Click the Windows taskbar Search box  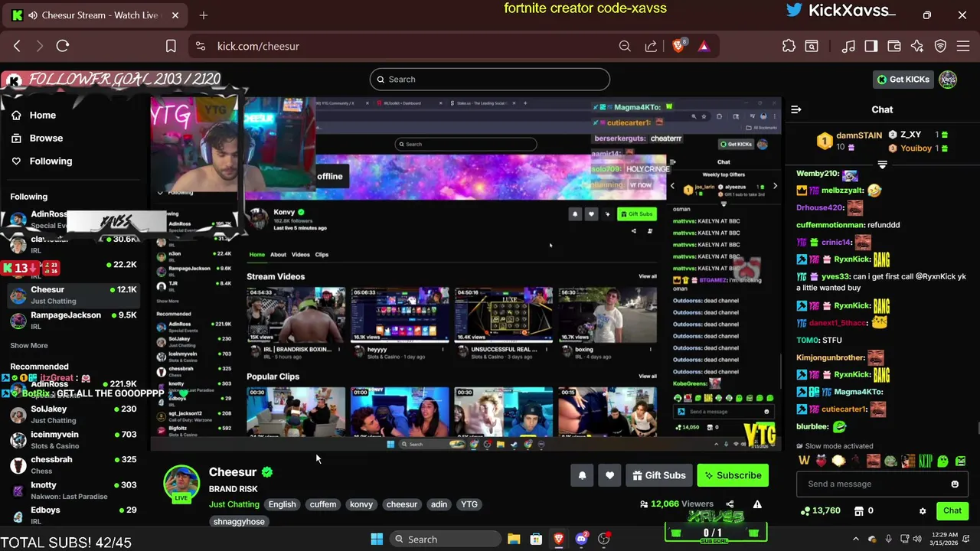pos(444,539)
